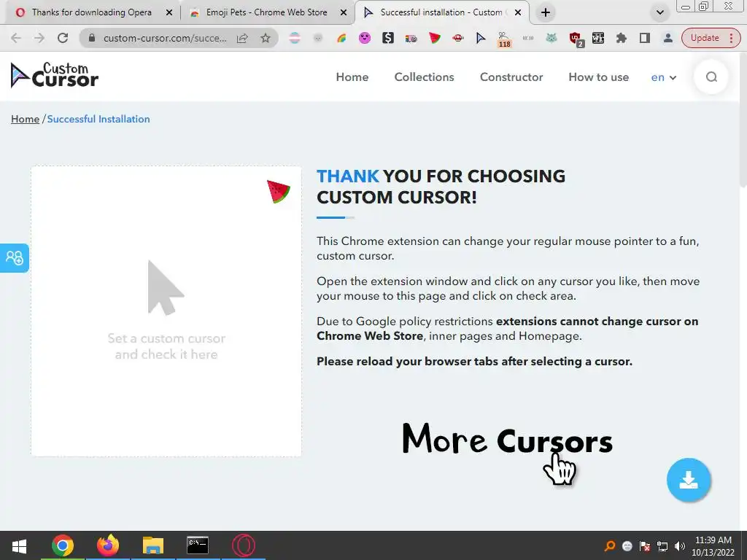Open the extension with 118 badge

point(504,39)
